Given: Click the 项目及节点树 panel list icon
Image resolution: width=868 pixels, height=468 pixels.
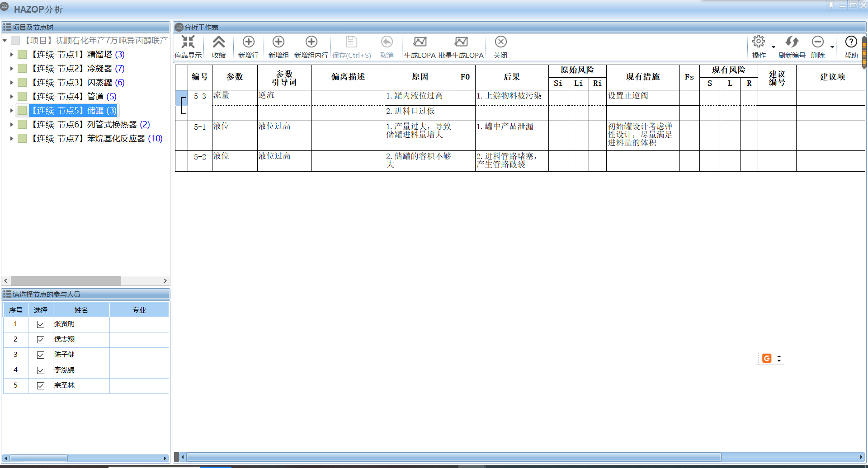Looking at the screenshot, I should [x=7, y=27].
